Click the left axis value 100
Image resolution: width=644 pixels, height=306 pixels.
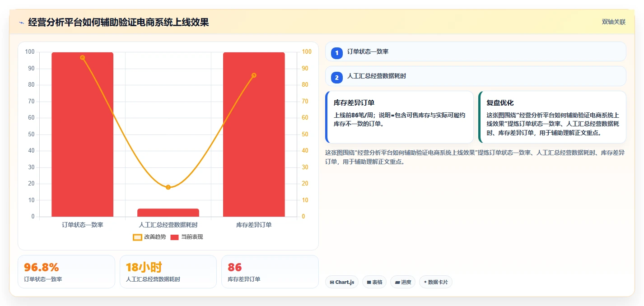coord(30,52)
